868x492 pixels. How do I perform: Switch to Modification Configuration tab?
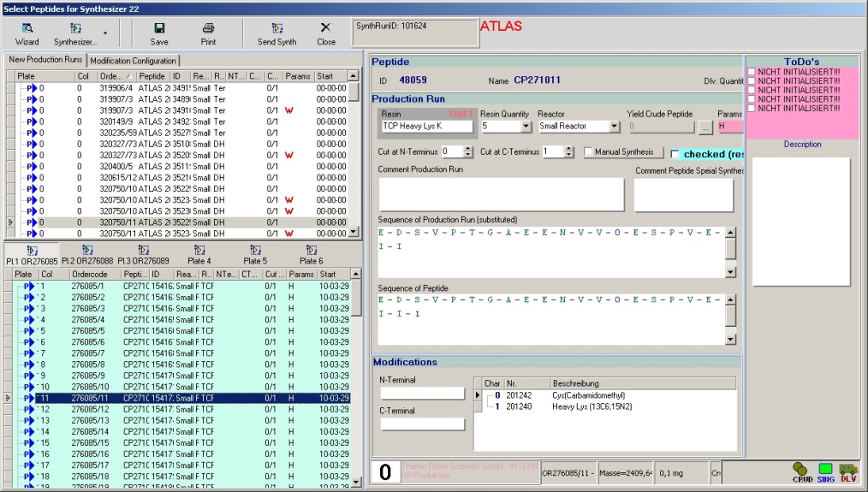pos(133,61)
